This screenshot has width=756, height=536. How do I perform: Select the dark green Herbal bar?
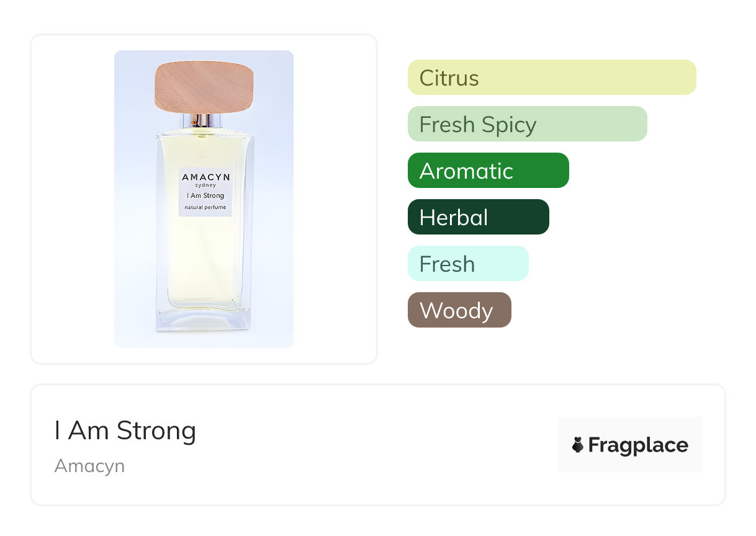coord(478,217)
